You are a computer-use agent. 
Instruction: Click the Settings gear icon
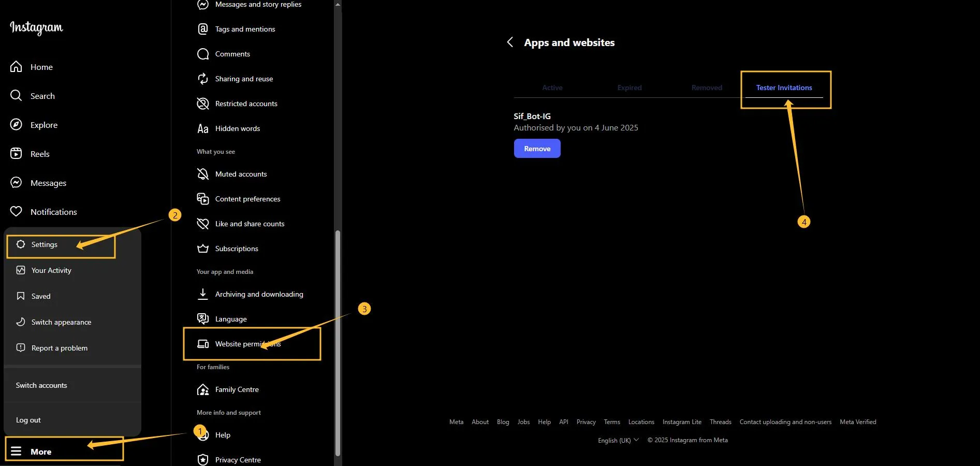tap(21, 244)
